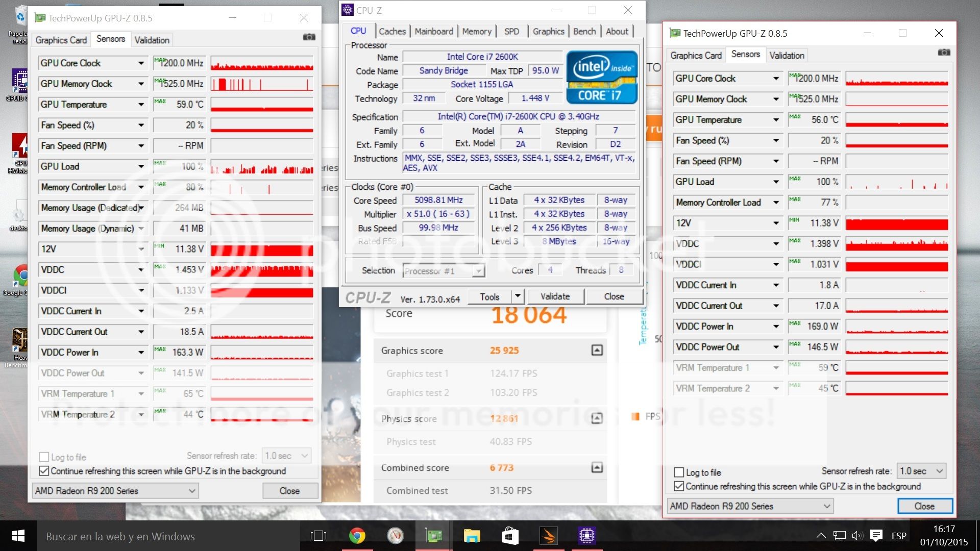Click VDDC graph in right GPU-Z
The image size is (980, 551).
coord(897,244)
